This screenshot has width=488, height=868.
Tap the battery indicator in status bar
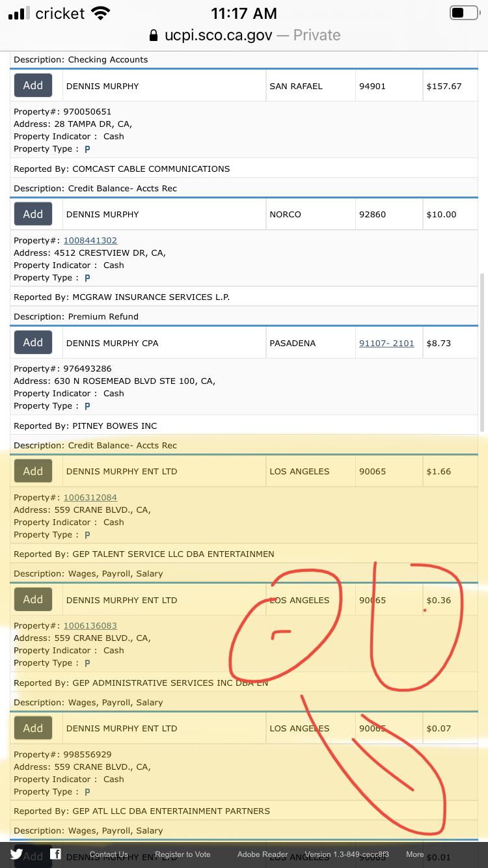click(464, 13)
